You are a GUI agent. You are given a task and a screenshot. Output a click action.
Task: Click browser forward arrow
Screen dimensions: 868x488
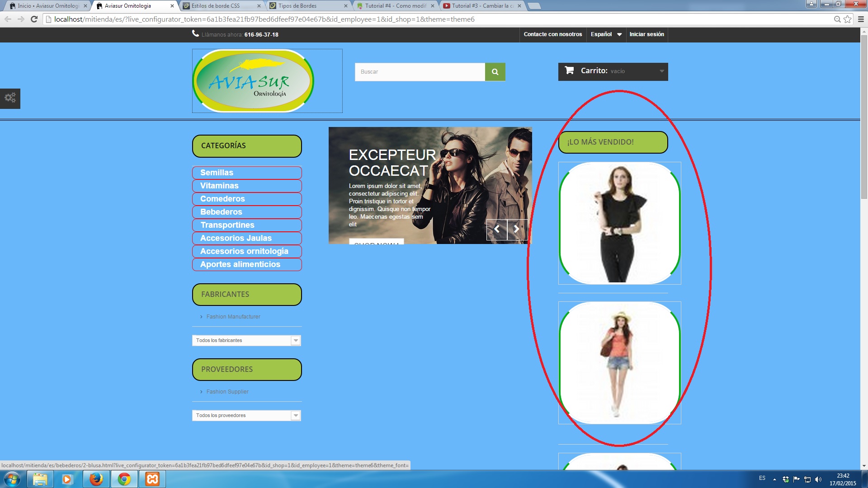(x=21, y=19)
